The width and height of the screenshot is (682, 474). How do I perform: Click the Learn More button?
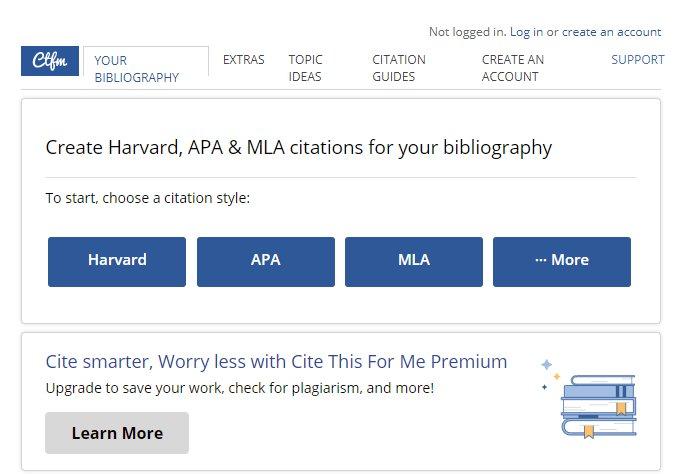tap(117, 433)
